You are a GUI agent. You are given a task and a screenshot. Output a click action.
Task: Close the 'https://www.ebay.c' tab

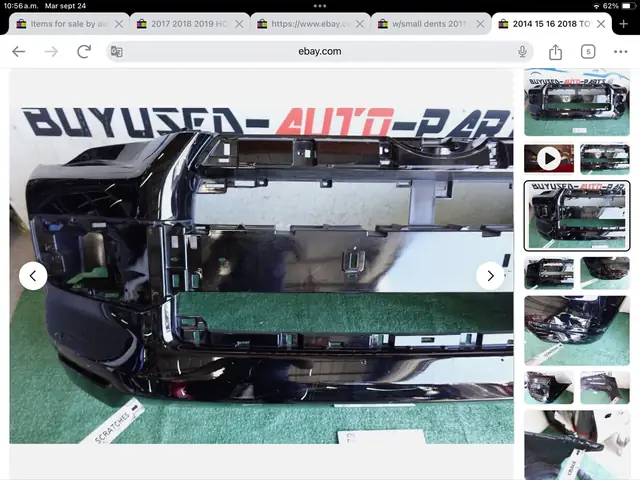pyautogui.click(x=360, y=24)
